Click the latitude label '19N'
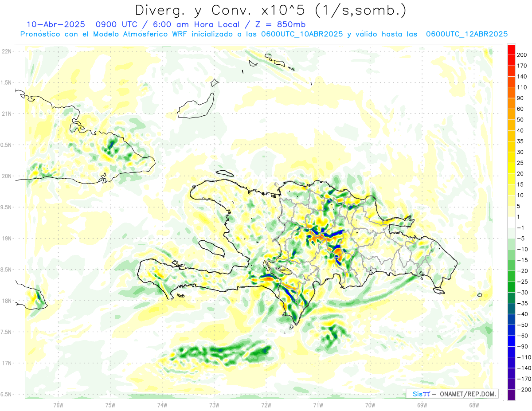This screenshot has height=411, width=532. pos(6,239)
